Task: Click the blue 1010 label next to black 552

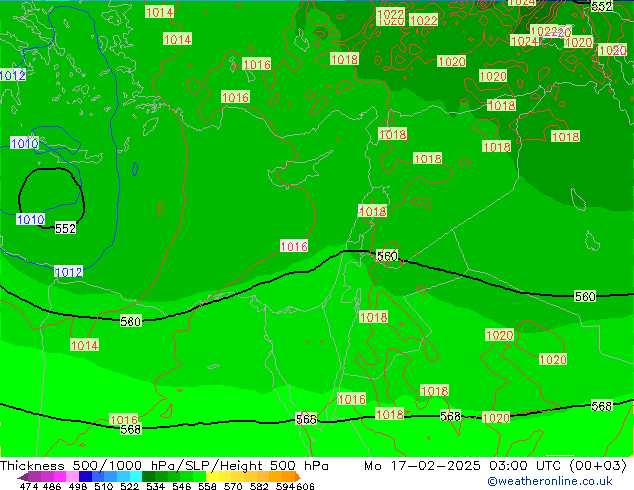Action: point(30,220)
